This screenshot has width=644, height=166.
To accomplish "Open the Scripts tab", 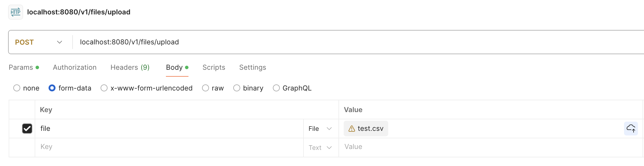I will click(214, 67).
